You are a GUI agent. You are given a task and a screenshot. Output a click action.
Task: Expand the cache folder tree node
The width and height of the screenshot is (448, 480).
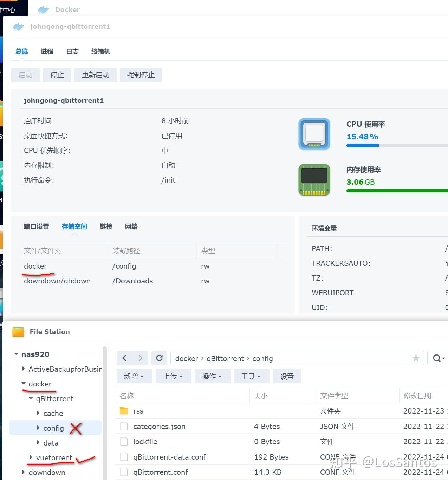(38, 413)
